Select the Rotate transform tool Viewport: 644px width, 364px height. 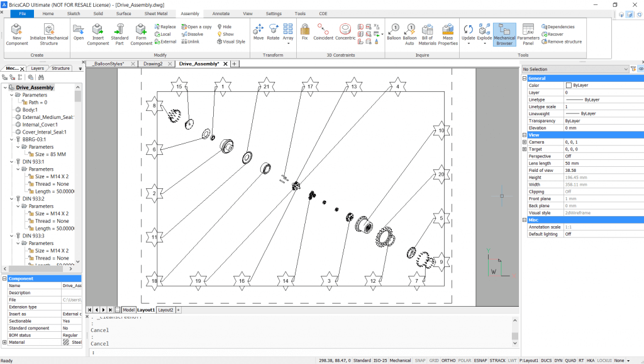point(273,33)
